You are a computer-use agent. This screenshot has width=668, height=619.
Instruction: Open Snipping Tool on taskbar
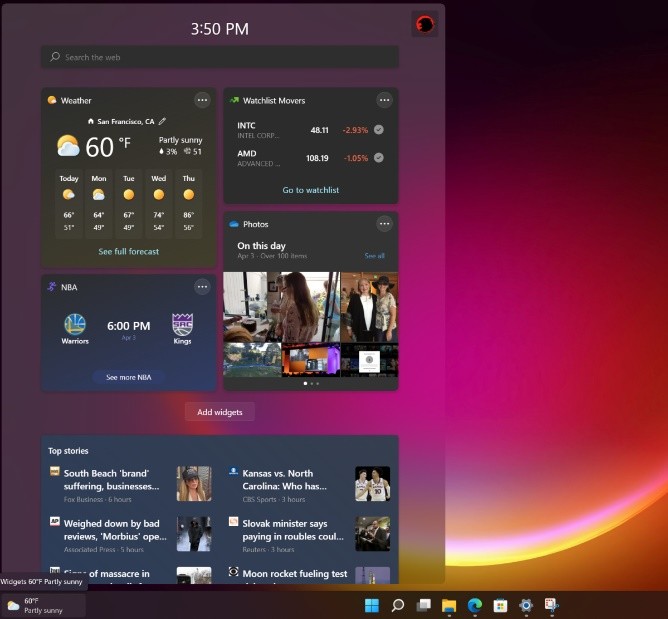pyautogui.click(x=551, y=605)
